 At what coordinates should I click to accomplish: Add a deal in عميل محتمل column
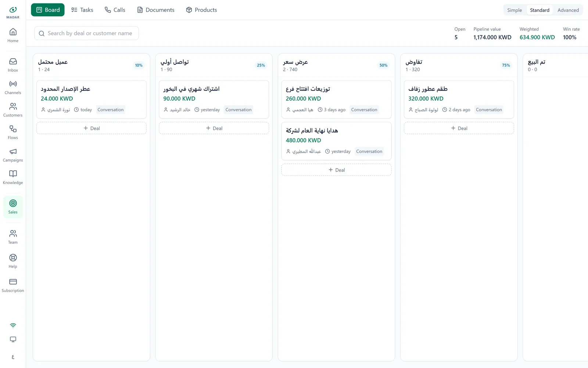(x=92, y=128)
